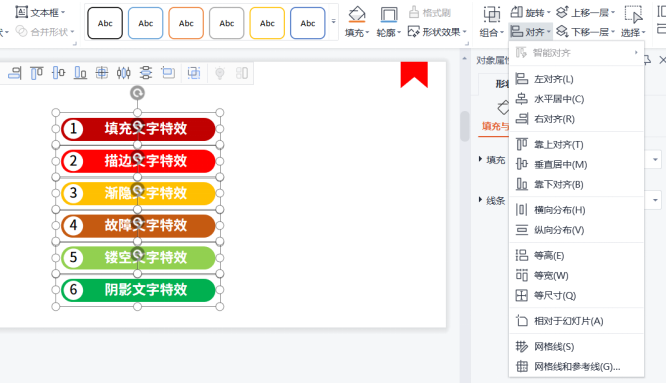This screenshot has height=384, width=667.
Task: Apply 纵向分布(V) from the menu
Action: point(576,230)
